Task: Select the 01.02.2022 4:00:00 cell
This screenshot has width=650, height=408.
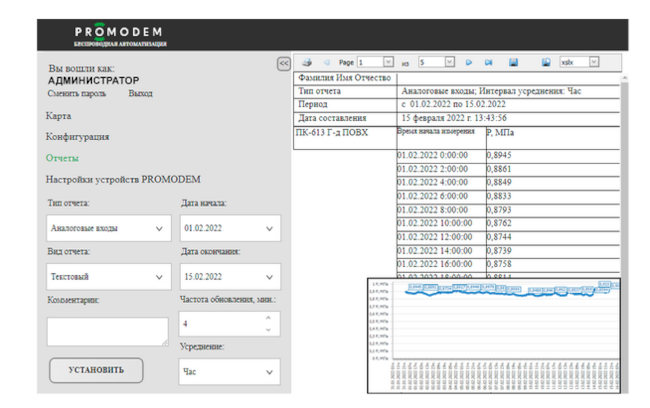Action: [441, 182]
